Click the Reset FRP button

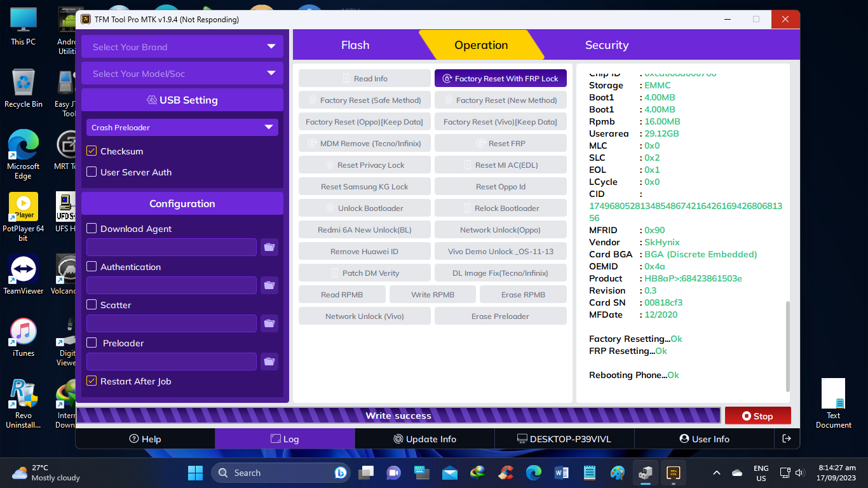tap(501, 144)
